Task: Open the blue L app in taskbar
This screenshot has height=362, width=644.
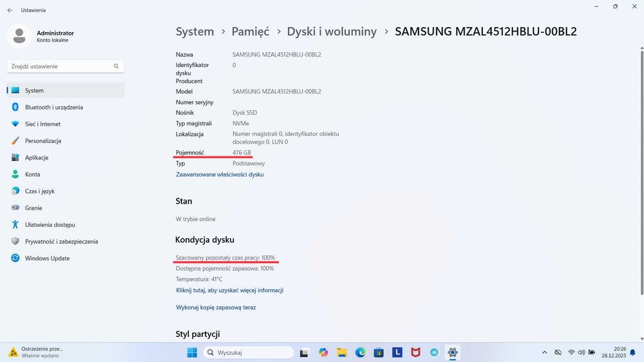Action: point(397,352)
